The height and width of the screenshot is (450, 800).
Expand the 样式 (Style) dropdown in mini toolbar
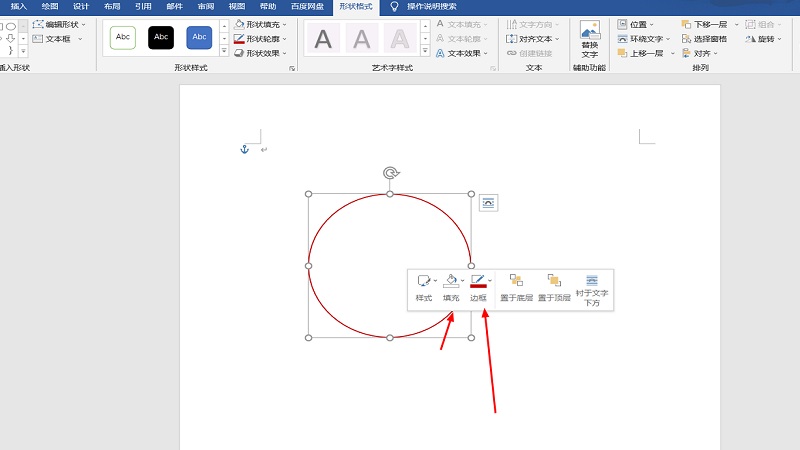coord(435,281)
